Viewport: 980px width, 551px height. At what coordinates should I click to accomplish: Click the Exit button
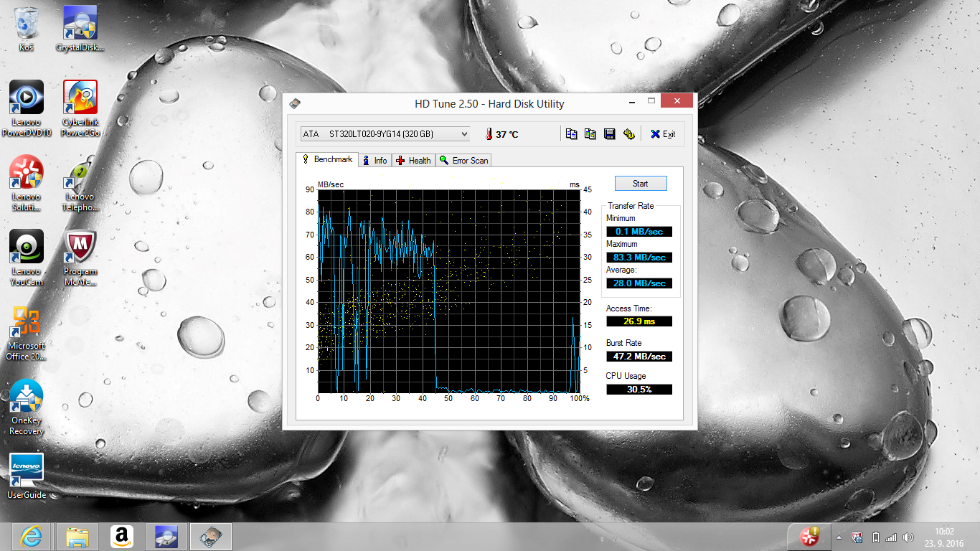click(x=663, y=134)
